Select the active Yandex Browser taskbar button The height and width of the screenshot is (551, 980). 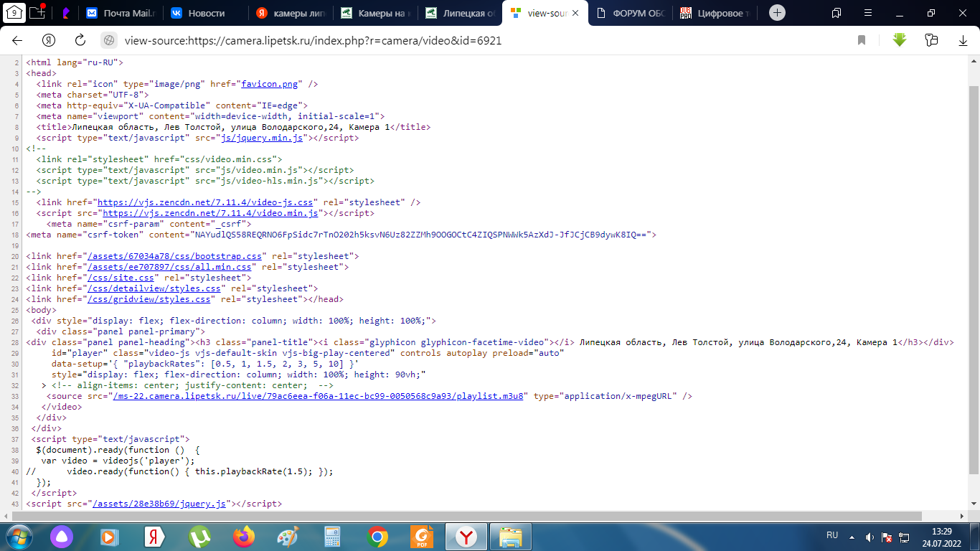pos(466,536)
